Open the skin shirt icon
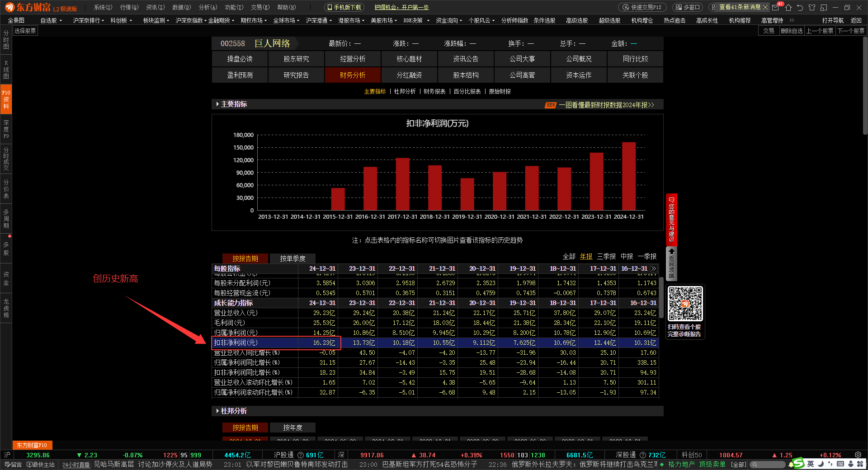Image resolution: width=868 pixels, height=470 pixels. (x=812, y=7)
